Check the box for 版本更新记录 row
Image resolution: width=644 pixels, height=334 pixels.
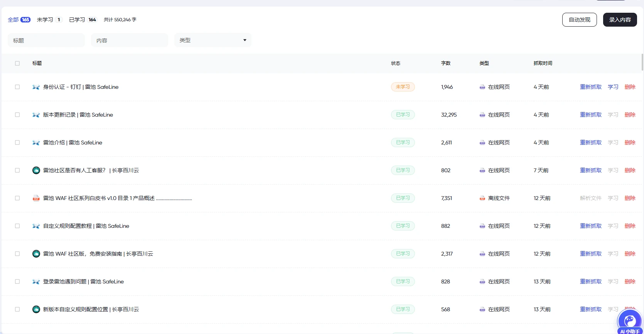tap(17, 115)
